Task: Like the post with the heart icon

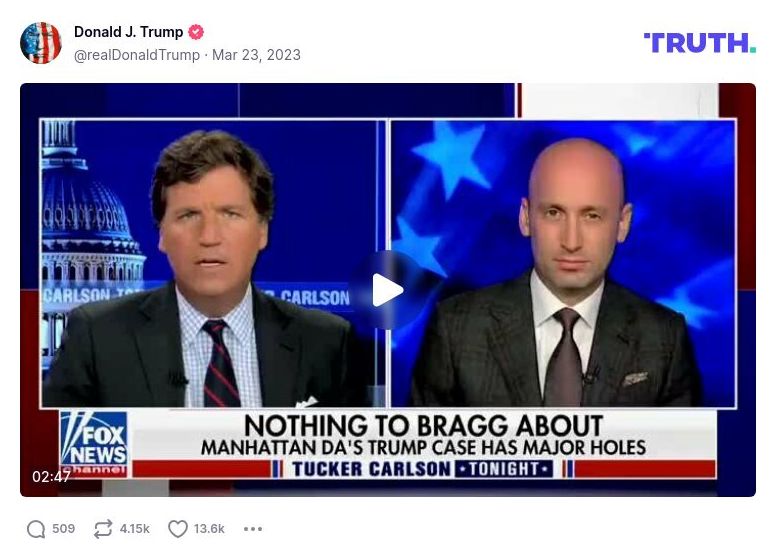Action: (178, 529)
